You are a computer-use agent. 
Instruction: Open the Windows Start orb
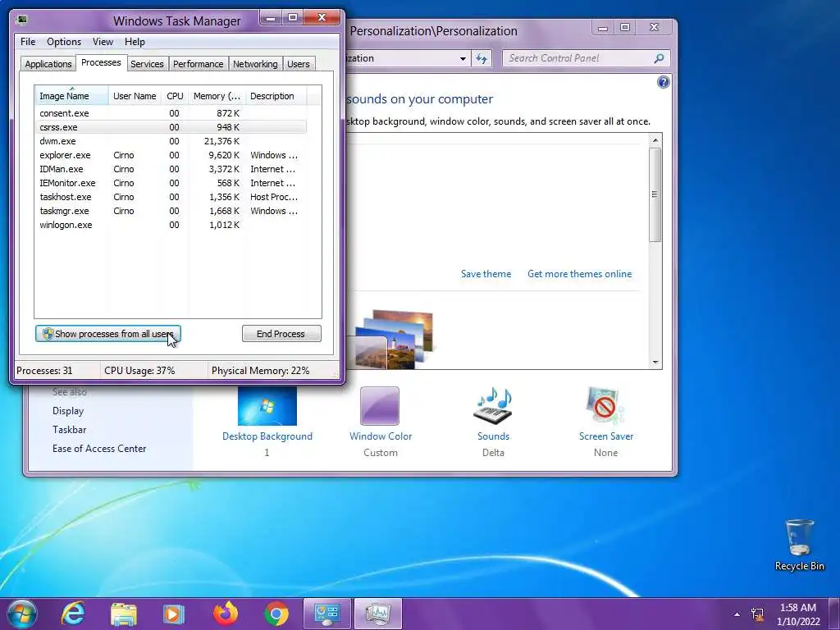21,614
